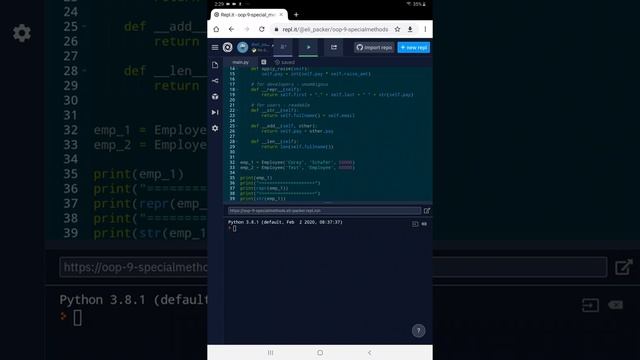Screen dimensions: 640x360
Task: Select the Repl.it browser tab
Action: 249,15
